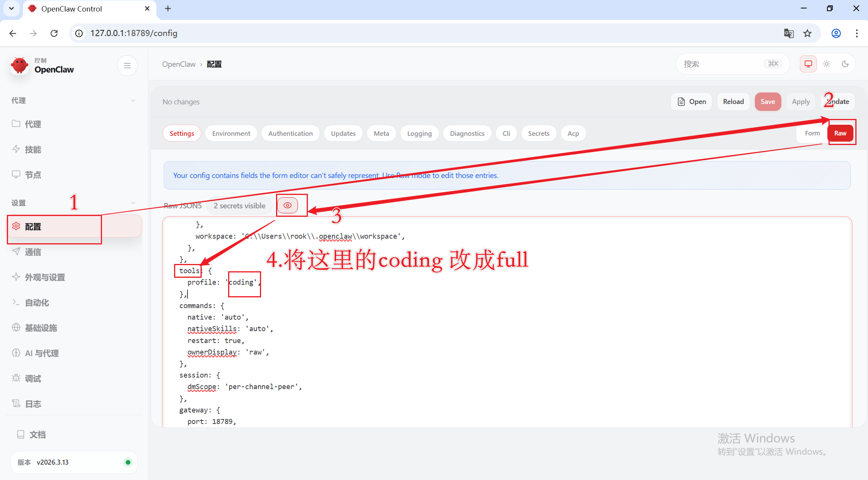Viewport: 868px width, 480px height.
Task: Click the 'port: 18789,' line in editor
Action: [212, 421]
